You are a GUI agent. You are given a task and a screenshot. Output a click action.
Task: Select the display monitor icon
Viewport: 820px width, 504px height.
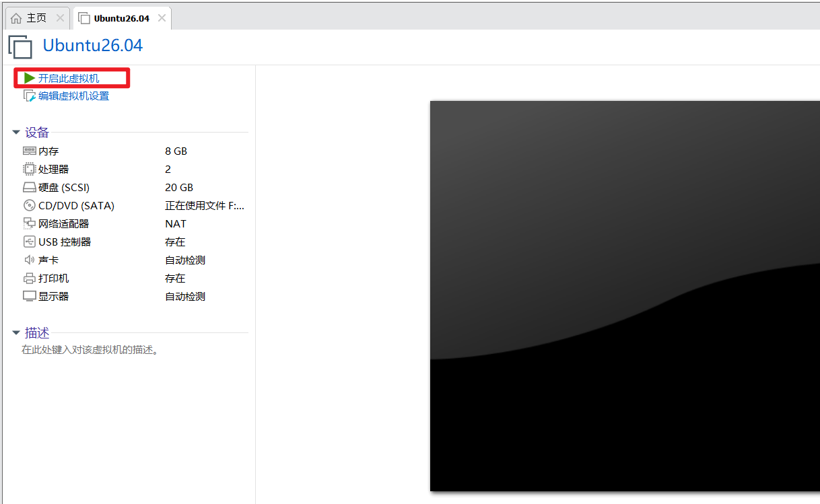[29, 296]
